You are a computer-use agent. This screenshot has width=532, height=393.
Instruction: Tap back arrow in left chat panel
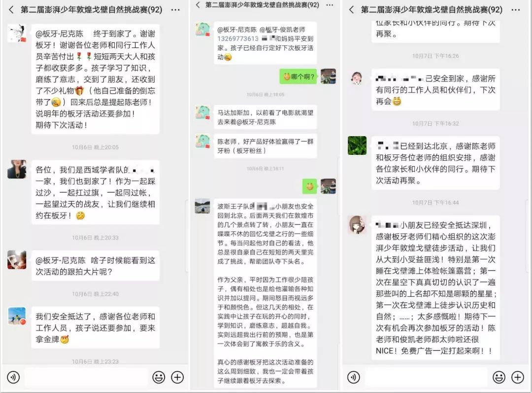tap(11, 9)
